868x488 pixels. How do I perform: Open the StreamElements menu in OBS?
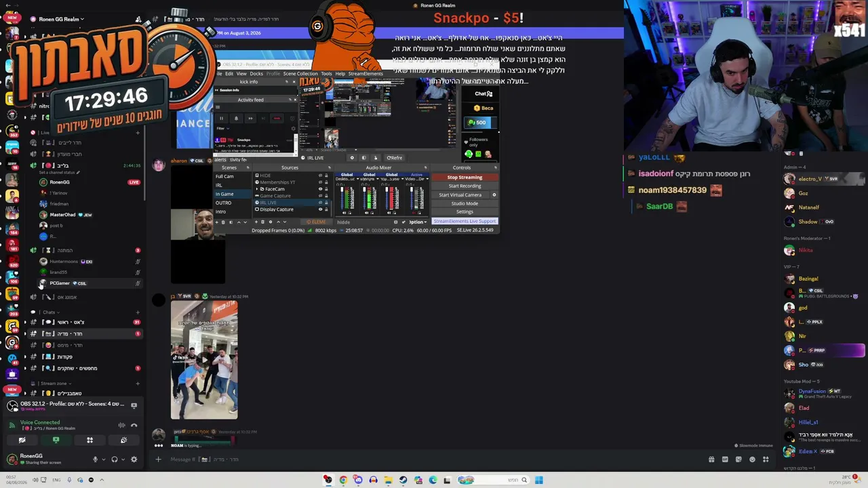pos(366,74)
